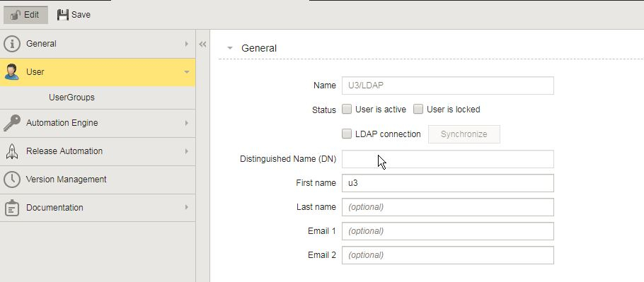Collapse the User section arrow
The image size is (644, 282).
point(186,72)
